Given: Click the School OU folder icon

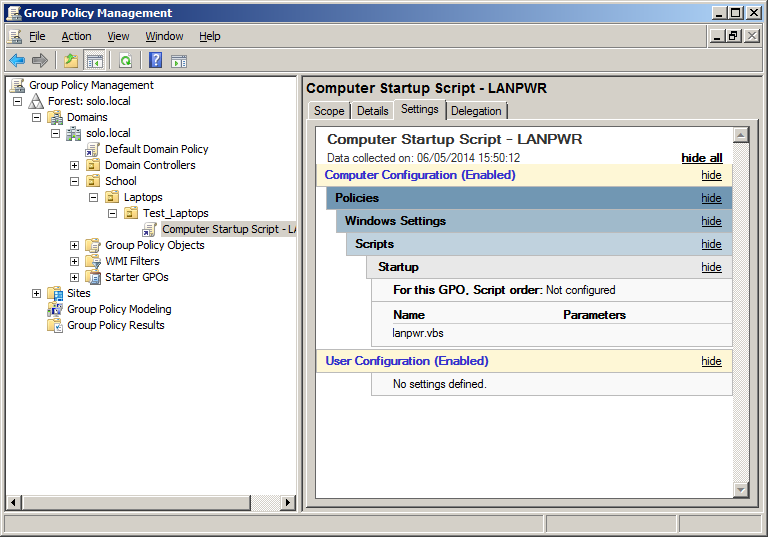Looking at the screenshot, I should tap(93, 181).
